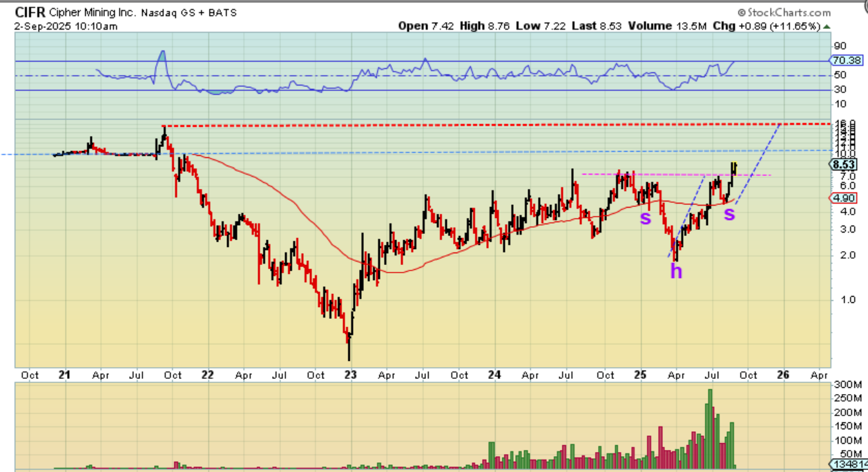Select the left purple 's' shoulder label

[x=645, y=218]
